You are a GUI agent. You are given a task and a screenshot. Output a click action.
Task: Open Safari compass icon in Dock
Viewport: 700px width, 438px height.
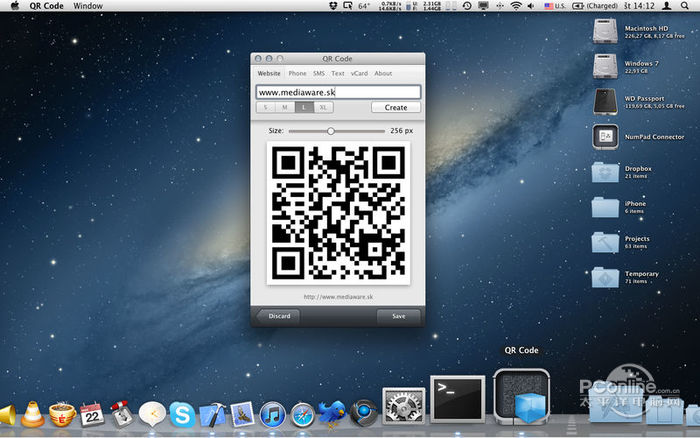tap(303, 413)
